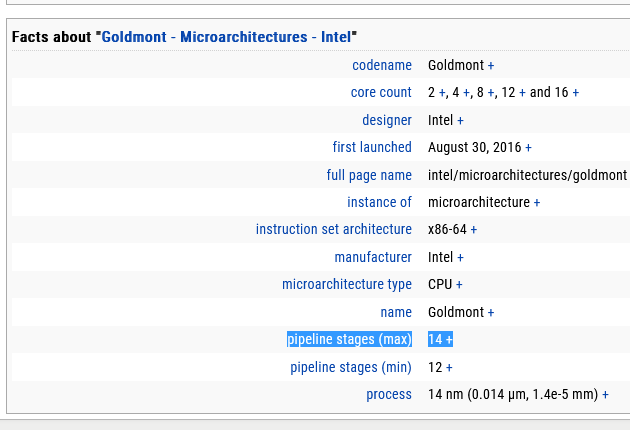630x430 pixels.
Task: Open the Goldmont - Microarchitectures - Intel title link
Action: (x=228, y=37)
